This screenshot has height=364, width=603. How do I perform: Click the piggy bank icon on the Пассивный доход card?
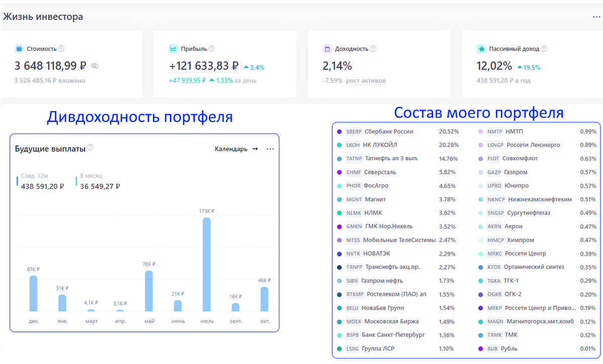(x=481, y=49)
